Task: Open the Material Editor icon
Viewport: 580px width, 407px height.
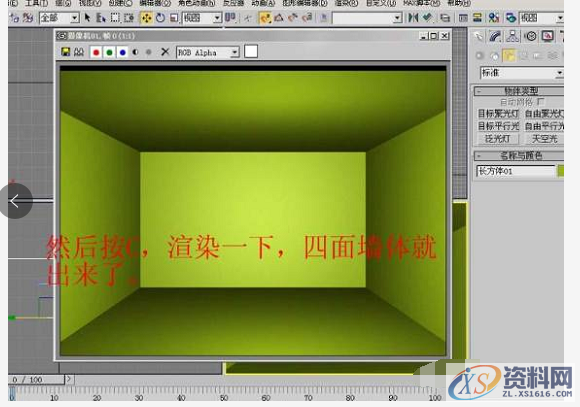Action: [493, 17]
